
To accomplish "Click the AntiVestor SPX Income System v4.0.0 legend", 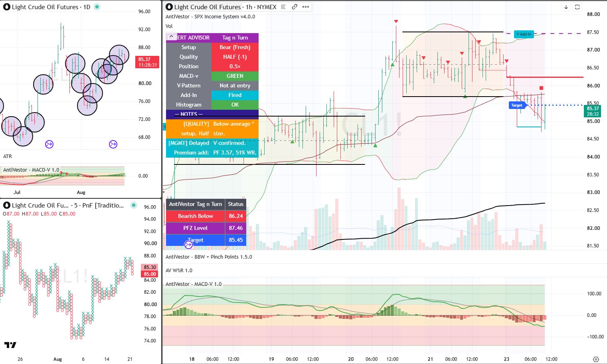I will point(210,17).
